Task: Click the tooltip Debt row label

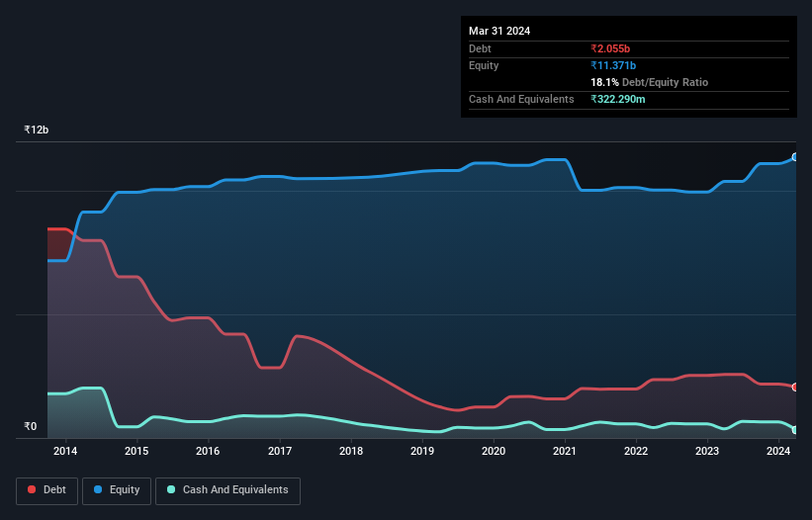Action: tap(480, 48)
